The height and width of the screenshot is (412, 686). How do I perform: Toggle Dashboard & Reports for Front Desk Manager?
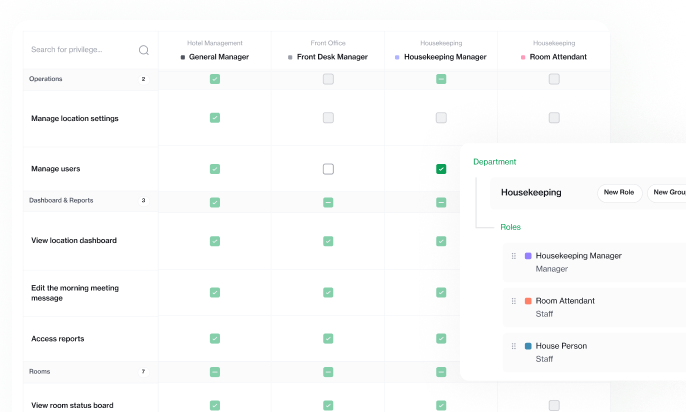pyautogui.click(x=328, y=203)
